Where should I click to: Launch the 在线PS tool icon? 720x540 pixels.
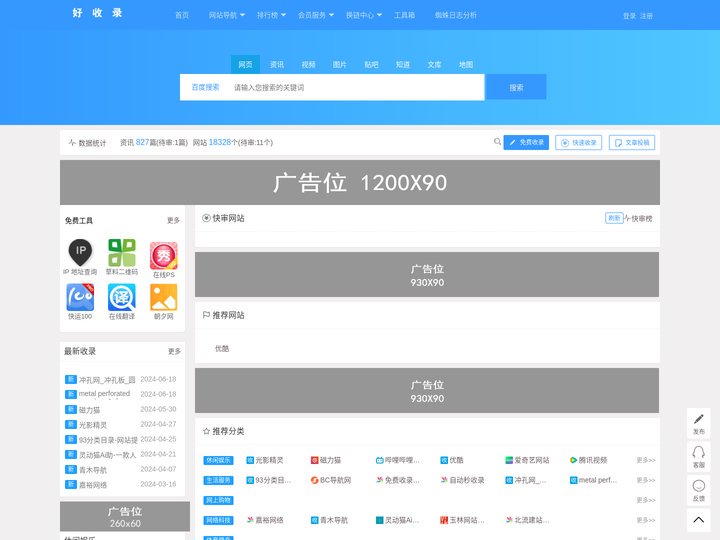point(163,255)
